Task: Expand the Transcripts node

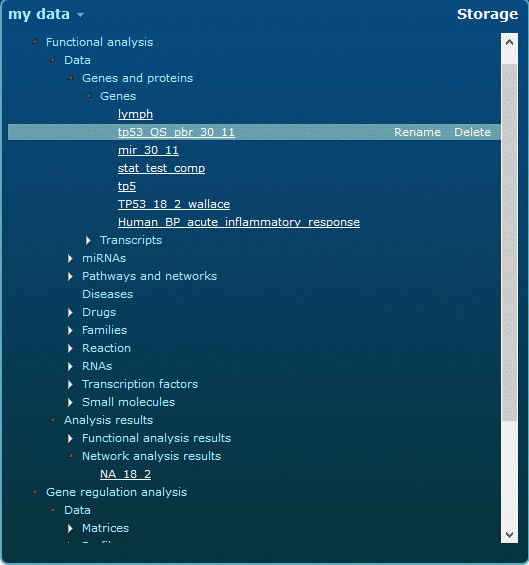Action: 88,240
